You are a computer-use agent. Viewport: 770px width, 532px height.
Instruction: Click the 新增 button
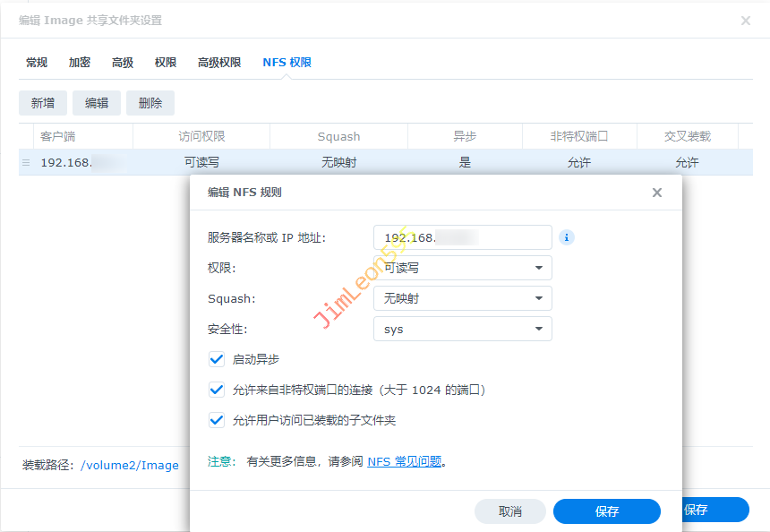click(x=43, y=103)
